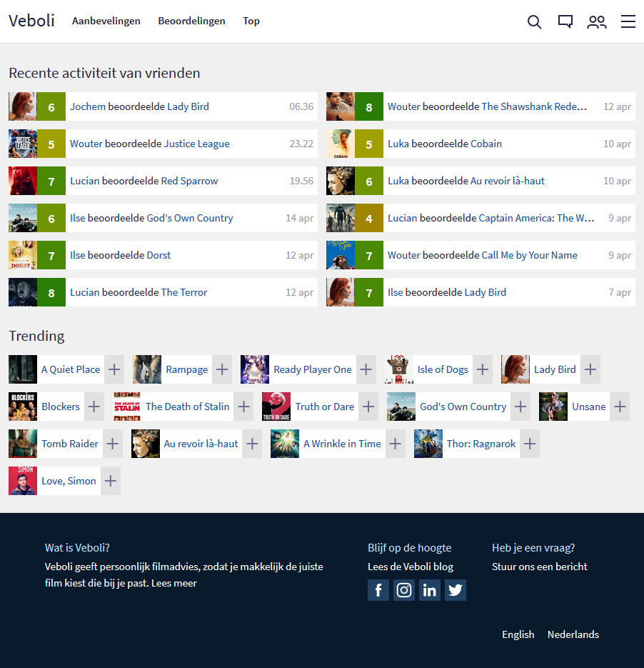Viewport: 644px width, 668px height.
Task: Switch language to Nederlands
Action: [x=573, y=634]
